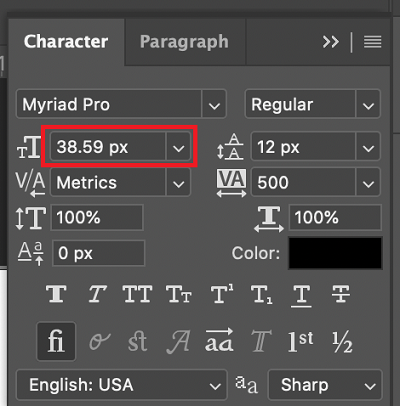Click the leading icon

[x=230, y=147]
